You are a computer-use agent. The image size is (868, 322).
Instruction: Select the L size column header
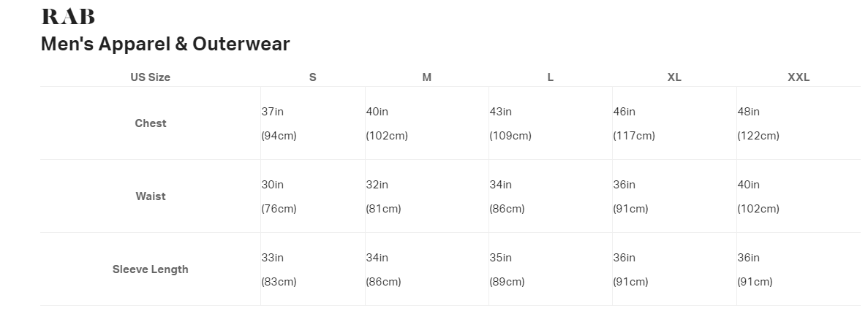pyautogui.click(x=550, y=77)
